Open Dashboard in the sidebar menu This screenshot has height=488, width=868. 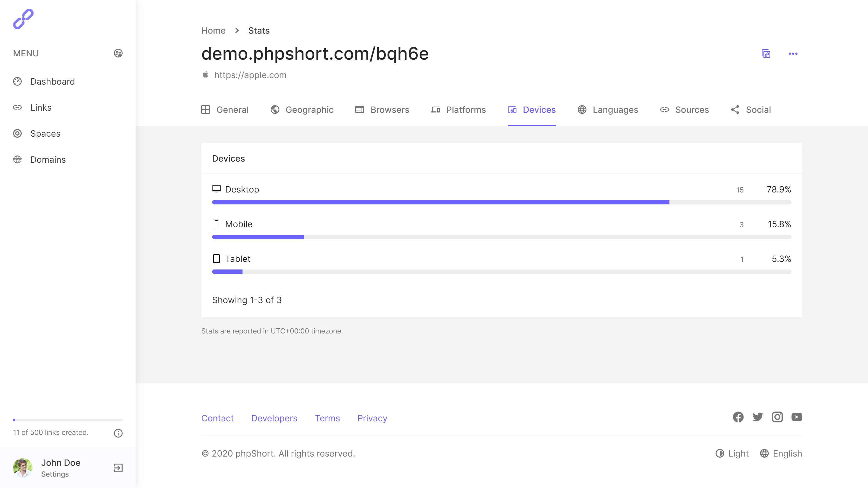52,82
